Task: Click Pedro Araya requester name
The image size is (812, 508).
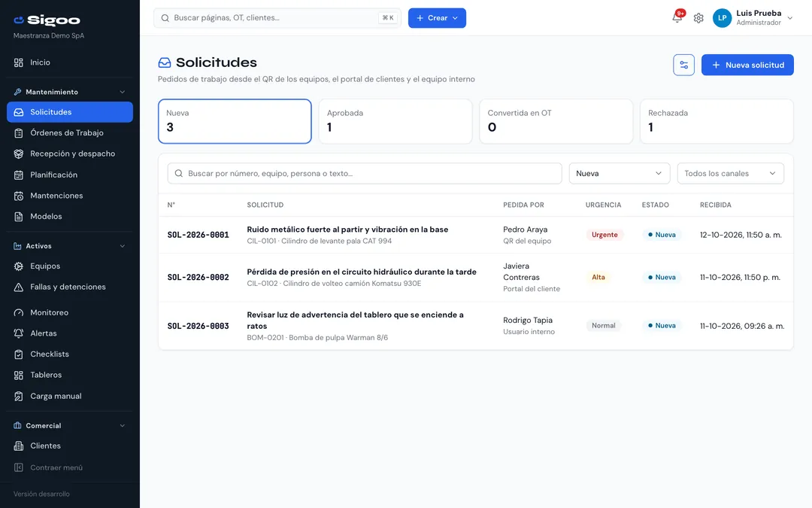Action: (525, 230)
